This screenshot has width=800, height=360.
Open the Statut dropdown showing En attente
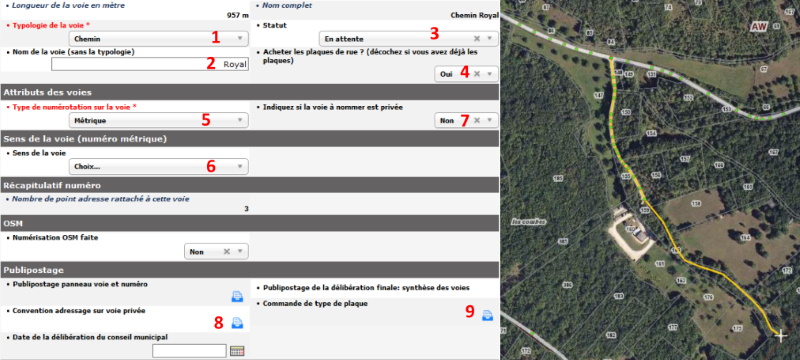point(408,39)
